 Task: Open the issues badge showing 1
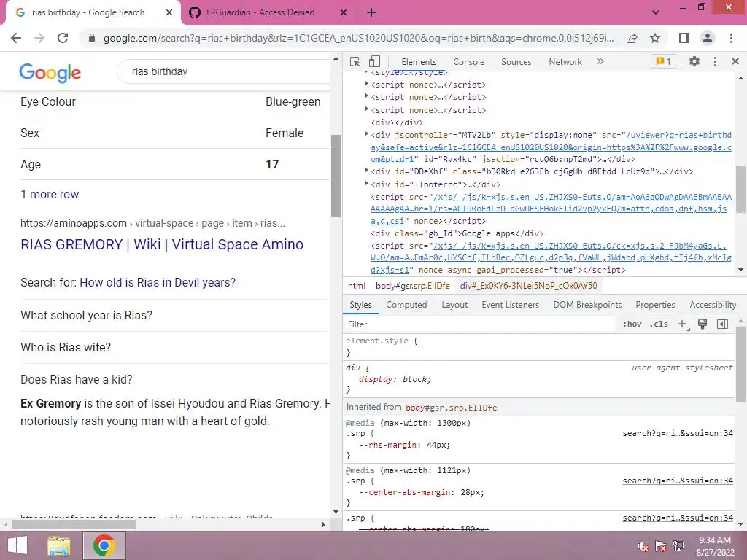point(663,61)
